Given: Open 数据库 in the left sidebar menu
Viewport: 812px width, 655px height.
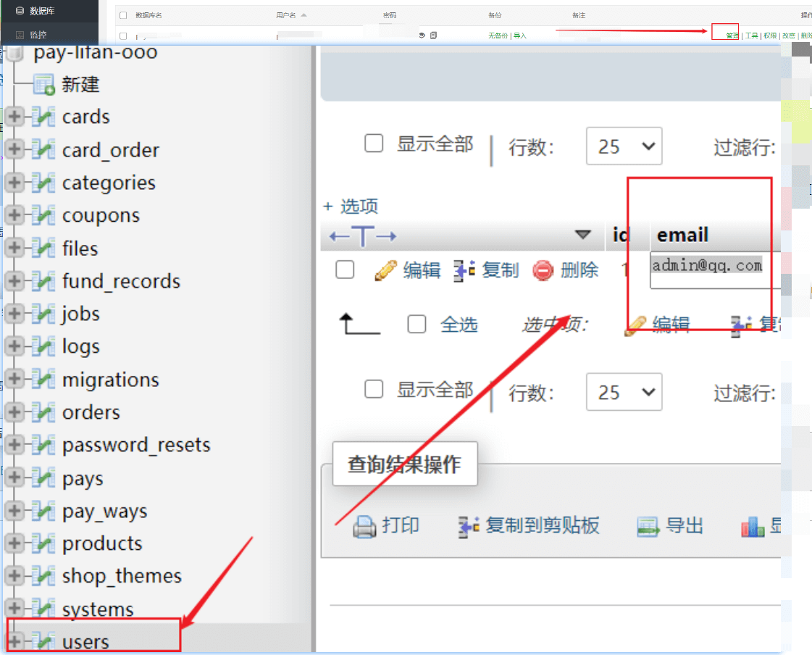Looking at the screenshot, I should 42,11.
